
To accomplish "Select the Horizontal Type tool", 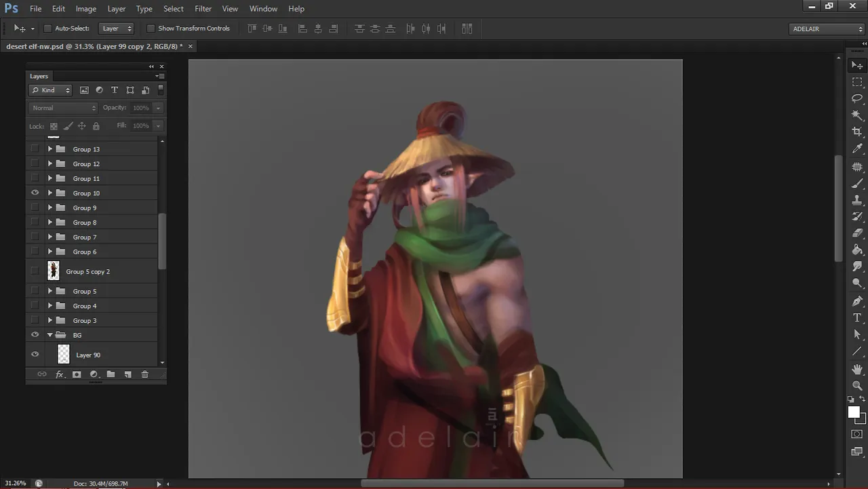I will [x=857, y=317].
